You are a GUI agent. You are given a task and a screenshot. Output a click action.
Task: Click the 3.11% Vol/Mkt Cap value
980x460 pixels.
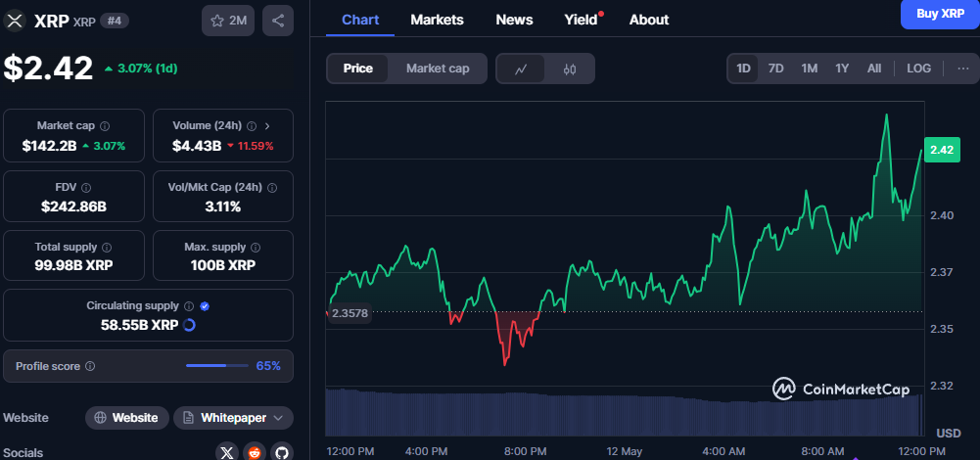click(223, 207)
